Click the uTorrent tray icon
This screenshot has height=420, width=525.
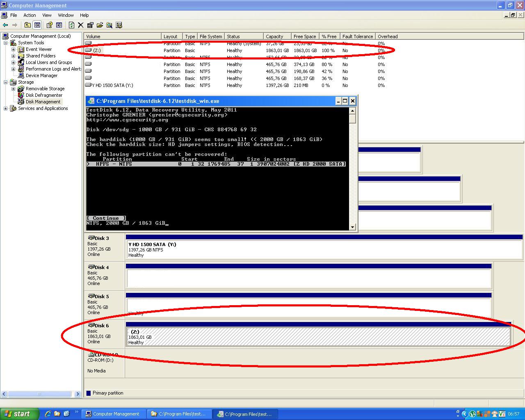[472, 414]
